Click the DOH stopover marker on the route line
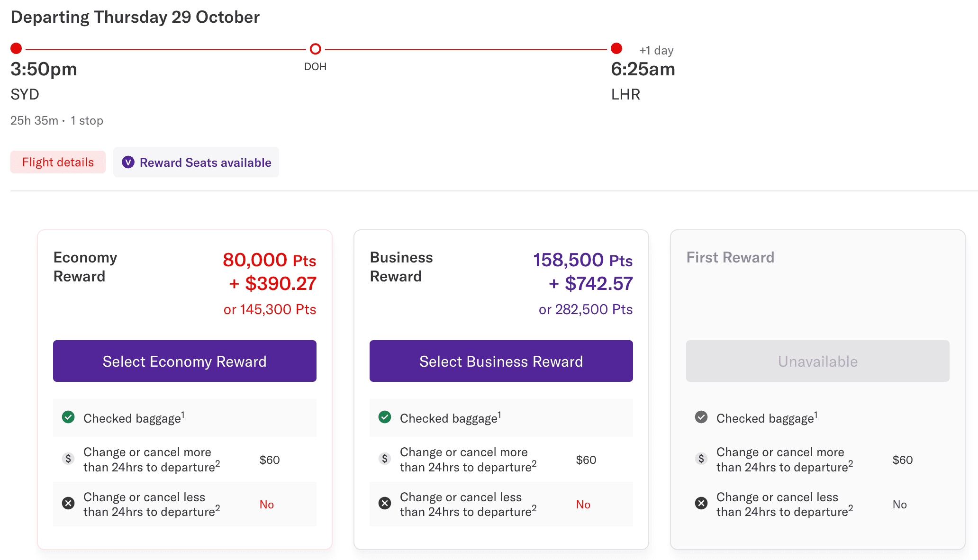The width and height of the screenshot is (978, 560). [315, 48]
